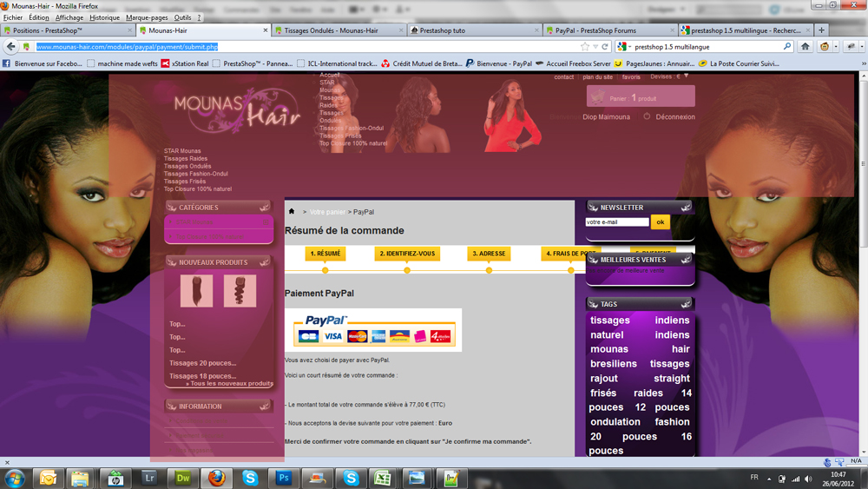Click the plan du site link

(597, 77)
